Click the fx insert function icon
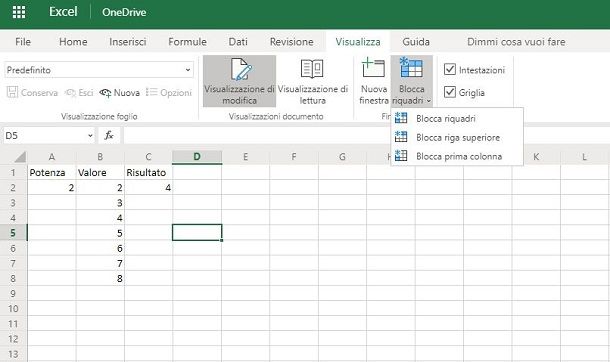Screen dimensions: 610x362 [x=109, y=135]
